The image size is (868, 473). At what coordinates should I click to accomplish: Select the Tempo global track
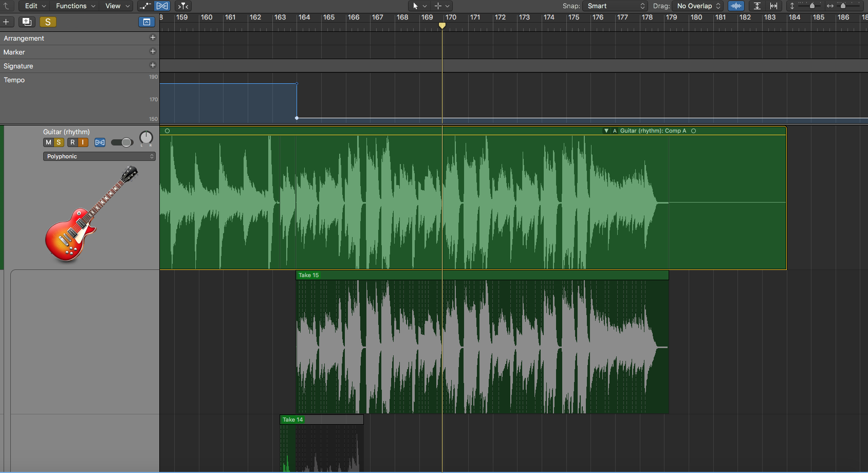80,98
